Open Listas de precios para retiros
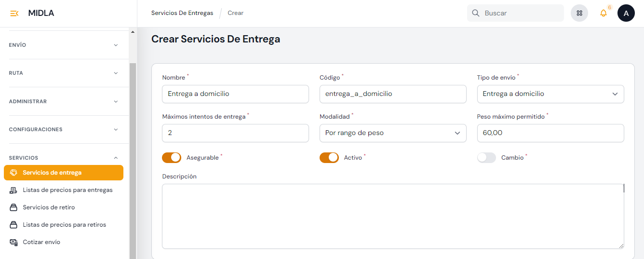Viewport: 644px width, 259px height. point(64,225)
